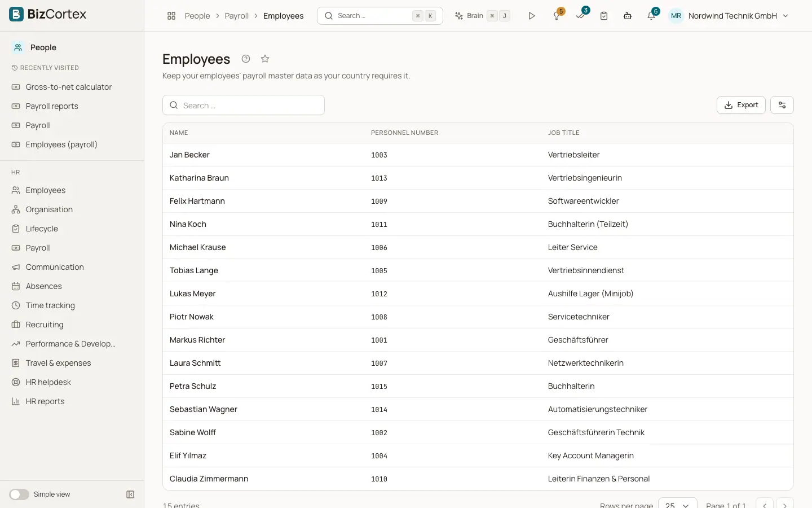The image size is (812, 508).
Task: Click the BizCortex logo icon
Action: [16, 14]
